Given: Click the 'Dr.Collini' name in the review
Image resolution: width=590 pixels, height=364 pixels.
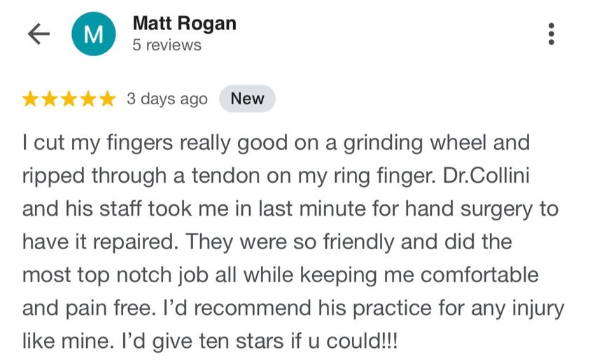Looking at the screenshot, I should 486,176.
